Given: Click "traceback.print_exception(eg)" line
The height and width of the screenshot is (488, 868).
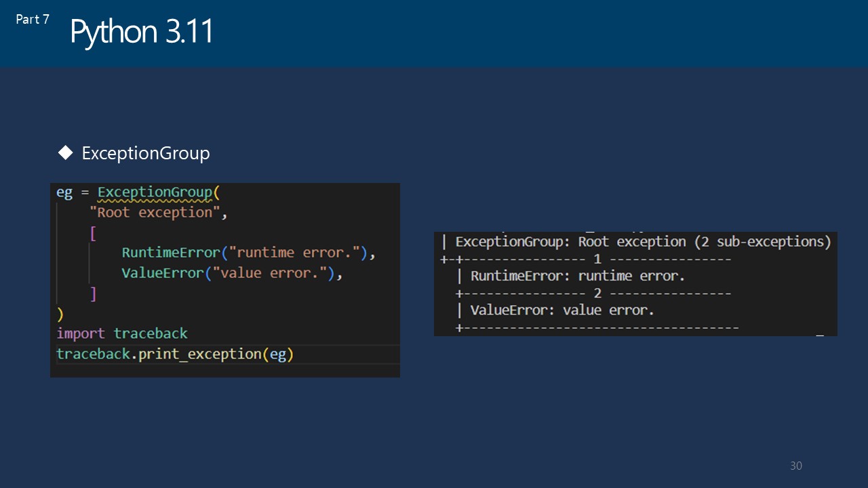Looking at the screenshot, I should (175, 354).
